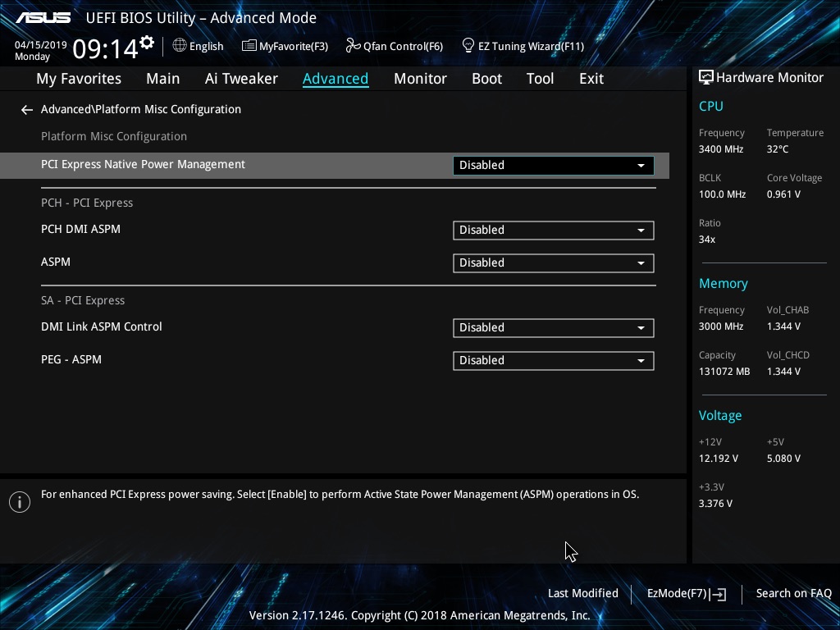Select the PCI Express Native Power Management label
840x630 pixels.
tap(143, 164)
